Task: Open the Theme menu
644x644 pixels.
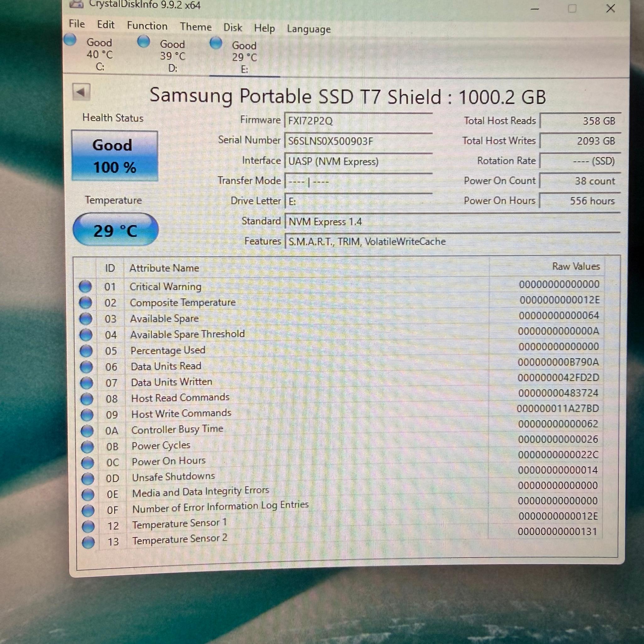Action: pos(196,27)
